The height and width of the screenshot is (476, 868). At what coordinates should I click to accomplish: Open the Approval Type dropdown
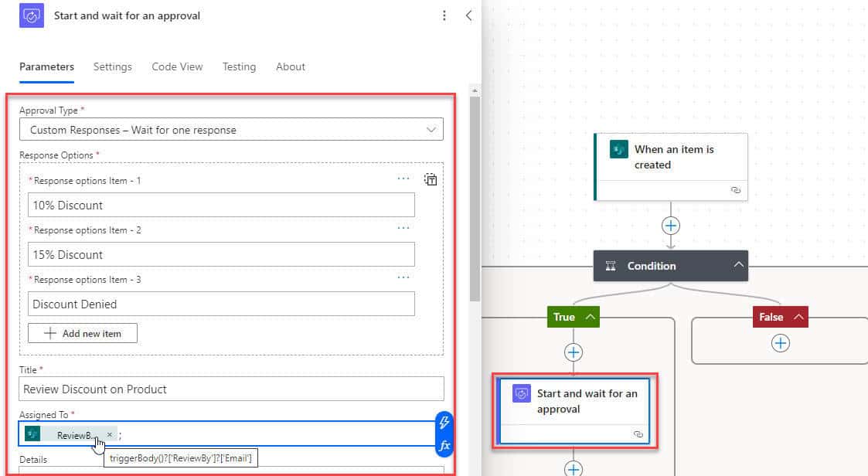[231, 130]
